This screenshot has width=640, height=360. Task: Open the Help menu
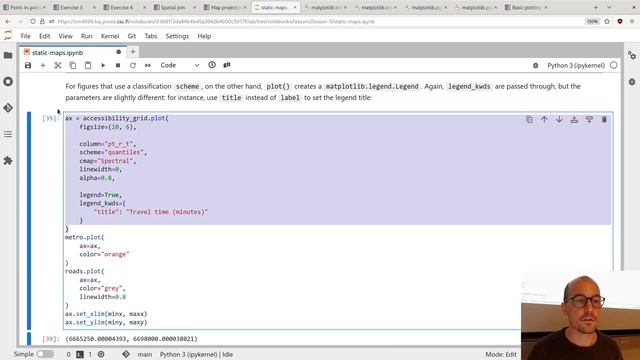click(204, 36)
